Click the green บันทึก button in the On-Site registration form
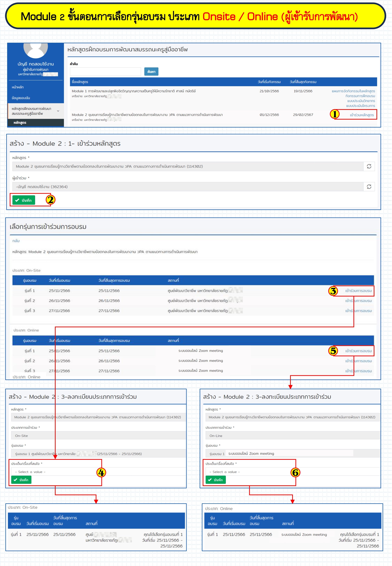392x566 pixels. pyautogui.click(x=21, y=480)
